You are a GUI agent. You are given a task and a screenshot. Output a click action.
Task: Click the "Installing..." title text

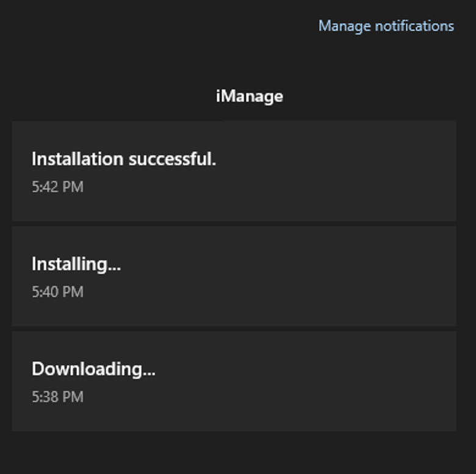(76, 264)
